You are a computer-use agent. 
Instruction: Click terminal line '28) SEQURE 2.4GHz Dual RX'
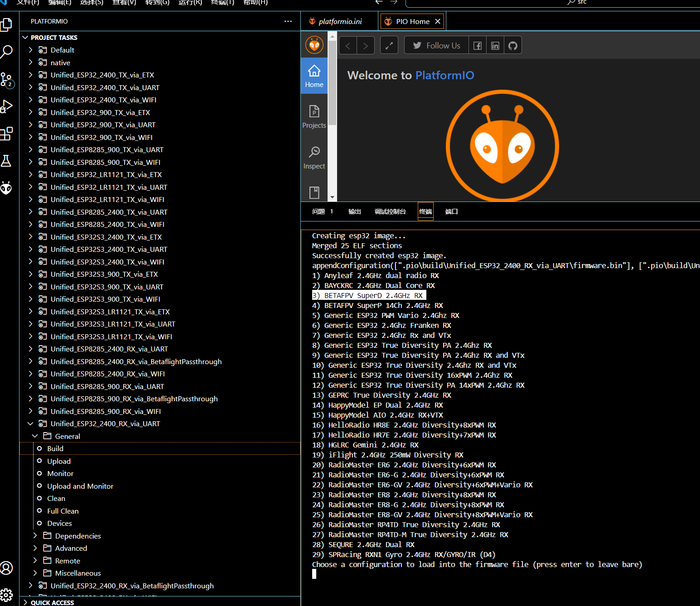(363, 544)
